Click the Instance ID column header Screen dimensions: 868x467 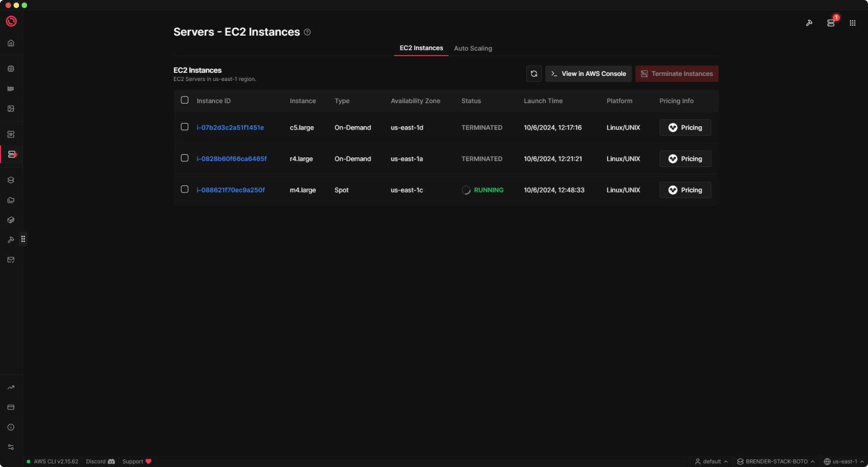coord(213,101)
